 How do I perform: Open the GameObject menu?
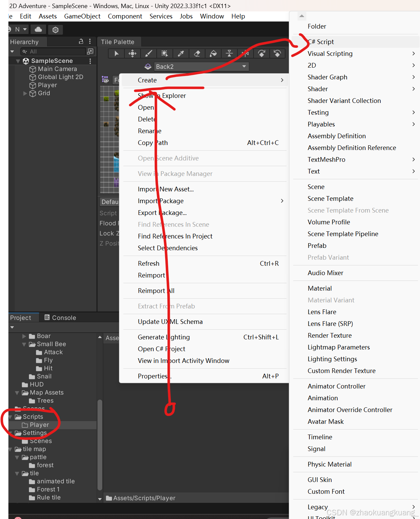tap(82, 16)
